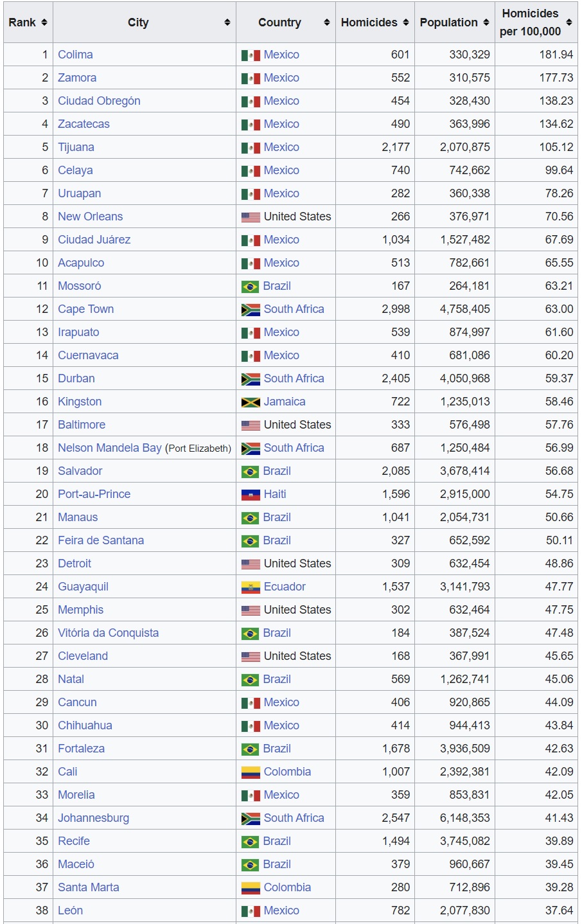The height and width of the screenshot is (924, 582).
Task: Click the Rank column header
Action: click(28, 22)
